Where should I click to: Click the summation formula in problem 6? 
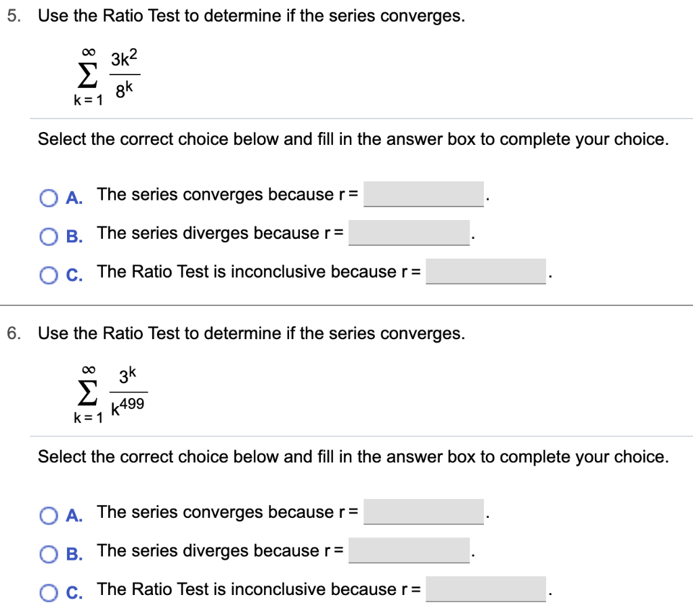(x=108, y=393)
